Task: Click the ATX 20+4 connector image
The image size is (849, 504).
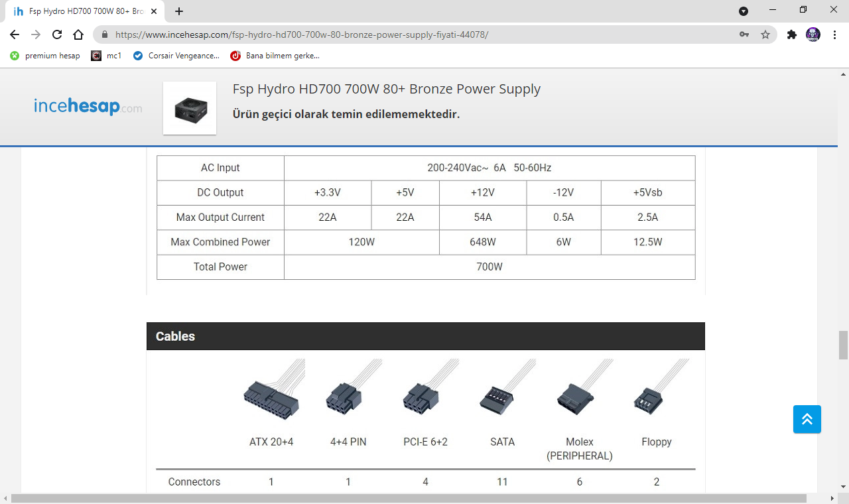Action: coord(274,390)
